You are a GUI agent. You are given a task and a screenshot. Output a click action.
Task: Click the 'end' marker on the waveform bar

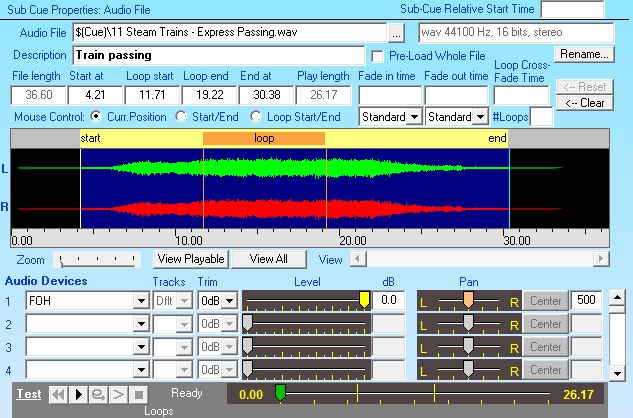click(x=497, y=138)
